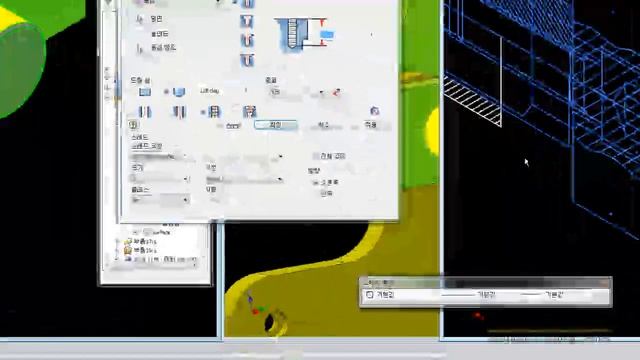Select the last row in the browser tree

click(x=161, y=259)
